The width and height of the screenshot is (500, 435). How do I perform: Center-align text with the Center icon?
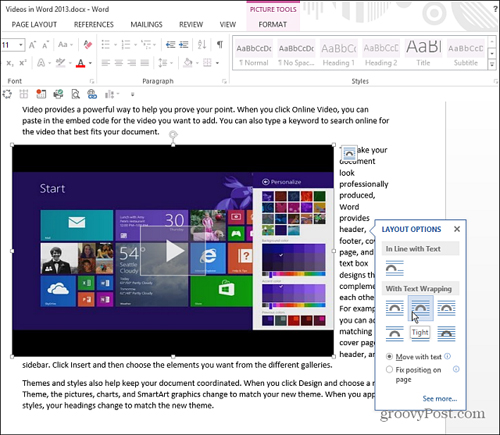(x=119, y=63)
